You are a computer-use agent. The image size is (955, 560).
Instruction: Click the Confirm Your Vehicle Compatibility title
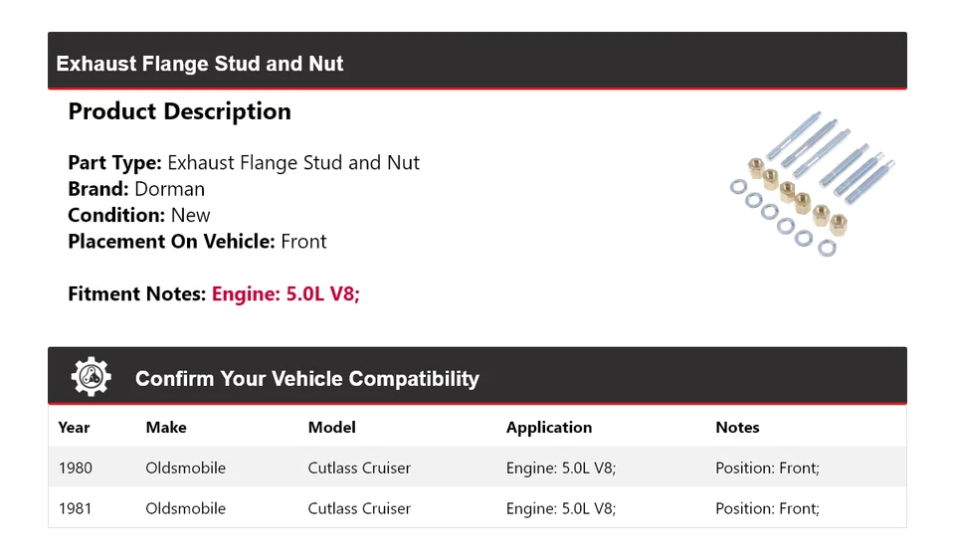tap(306, 379)
